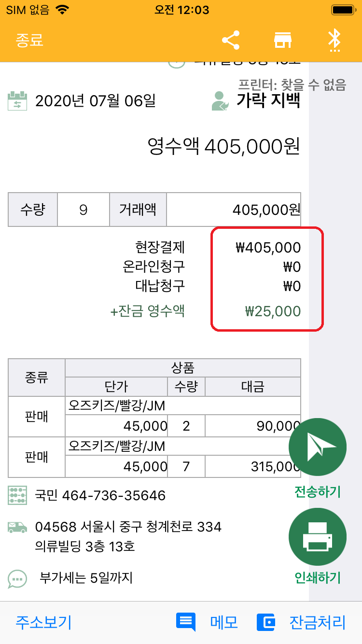The width and height of the screenshot is (362, 644).
Task: Close the receipt with 종료
Action: click(29, 41)
